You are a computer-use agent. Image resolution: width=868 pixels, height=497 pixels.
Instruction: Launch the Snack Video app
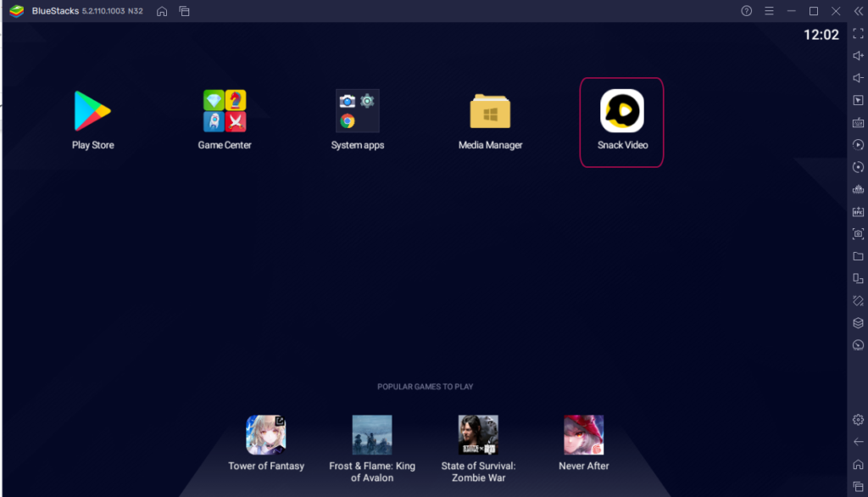[x=621, y=110]
